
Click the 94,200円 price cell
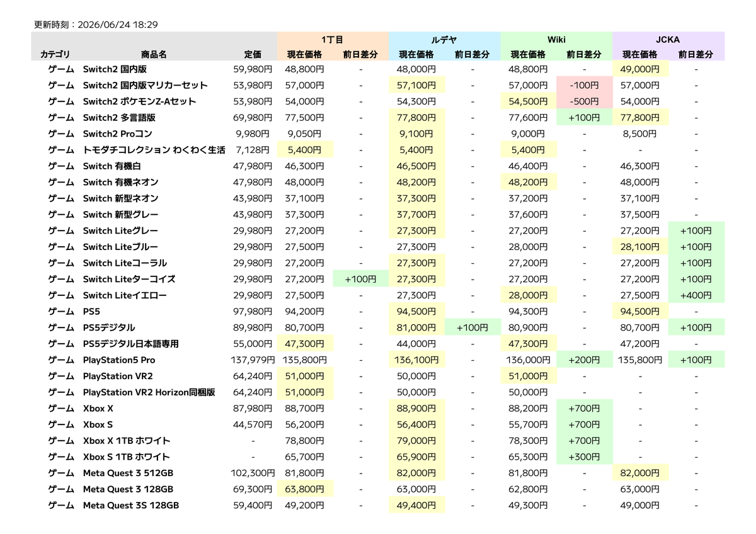pos(304,312)
